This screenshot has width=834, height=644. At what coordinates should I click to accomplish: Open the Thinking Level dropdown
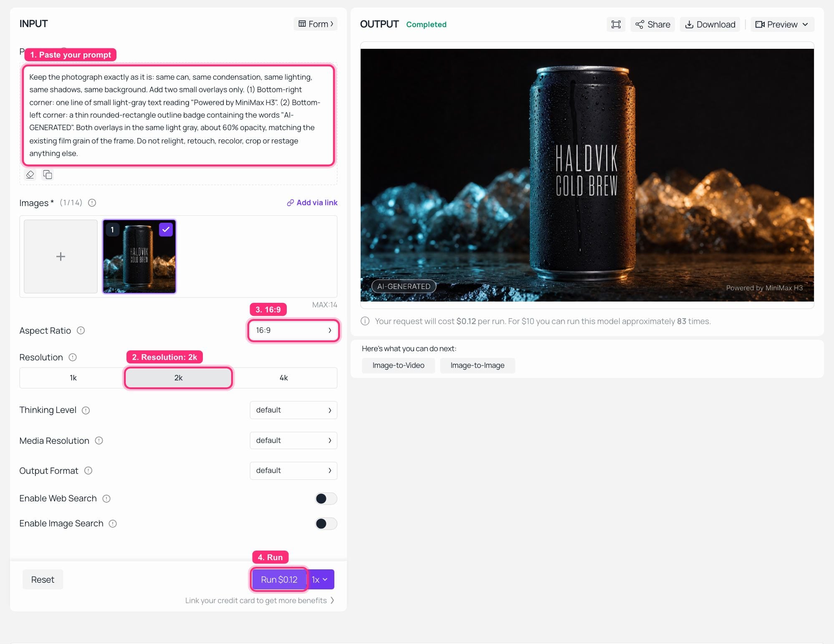(x=293, y=410)
